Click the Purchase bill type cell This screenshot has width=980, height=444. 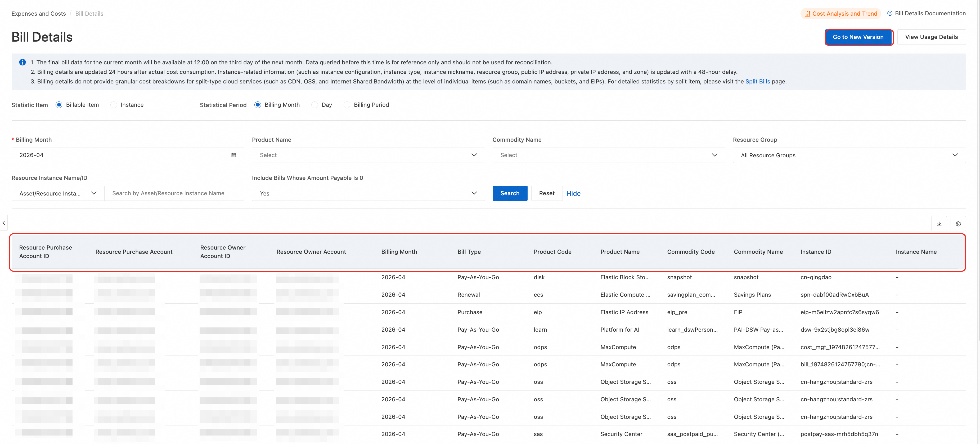pos(469,312)
